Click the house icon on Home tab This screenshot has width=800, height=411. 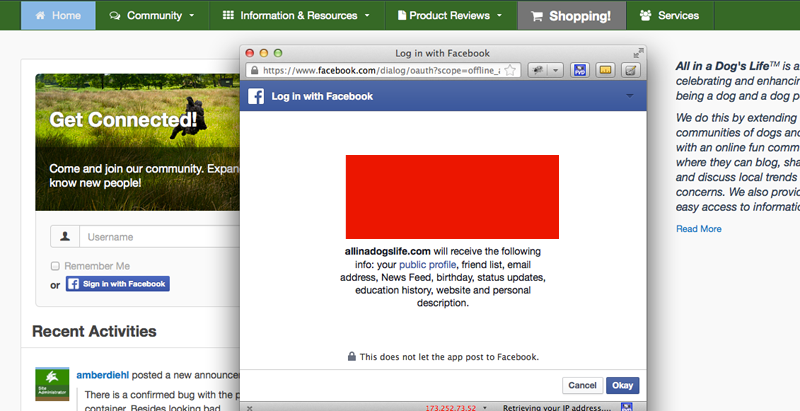coord(40,15)
